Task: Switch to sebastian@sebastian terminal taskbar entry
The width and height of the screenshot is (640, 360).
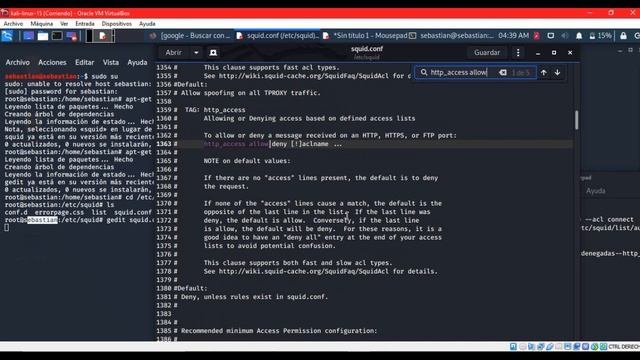Action: [451, 36]
